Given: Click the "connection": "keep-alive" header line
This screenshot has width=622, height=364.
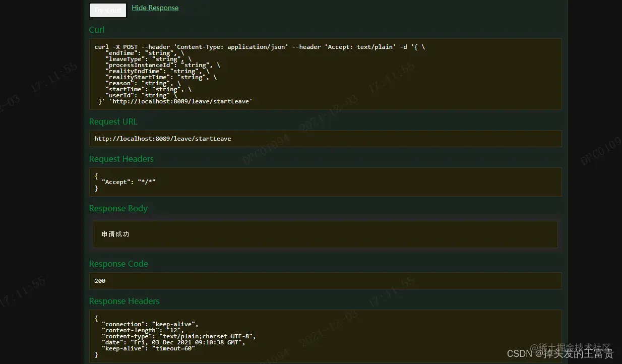Looking at the screenshot, I should tap(150, 324).
